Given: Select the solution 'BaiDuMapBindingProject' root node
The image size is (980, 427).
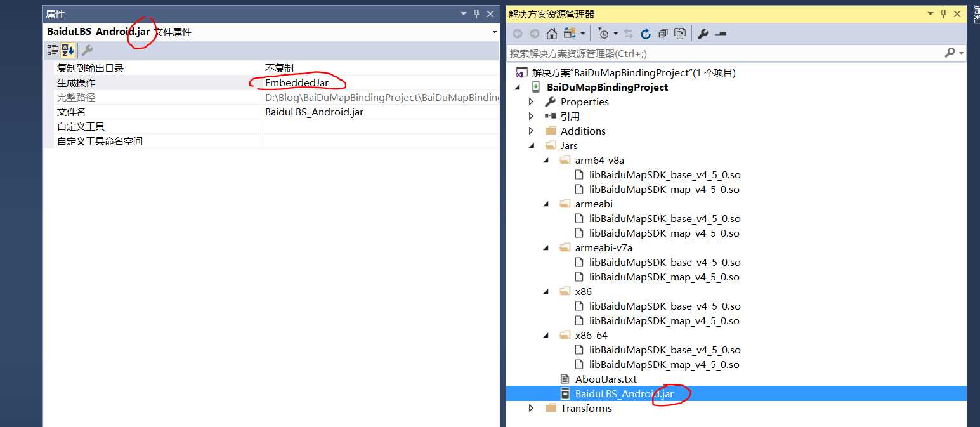Looking at the screenshot, I should [634, 72].
